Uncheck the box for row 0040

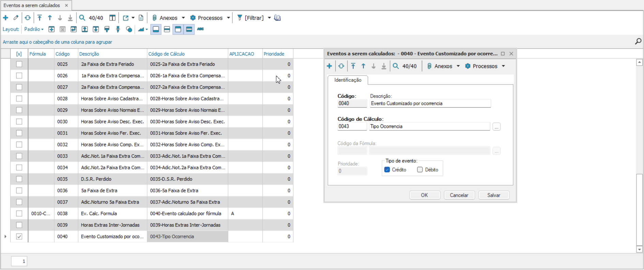[19, 236]
